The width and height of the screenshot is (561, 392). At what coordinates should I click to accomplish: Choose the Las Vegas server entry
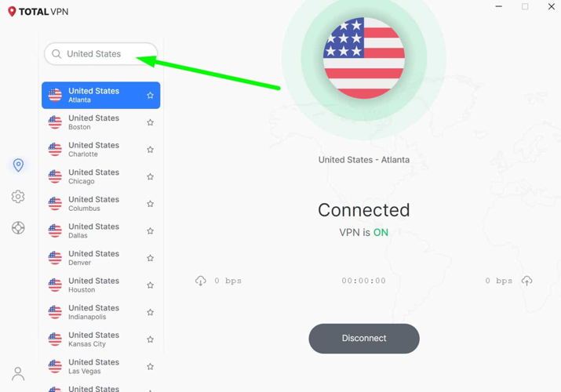point(101,366)
